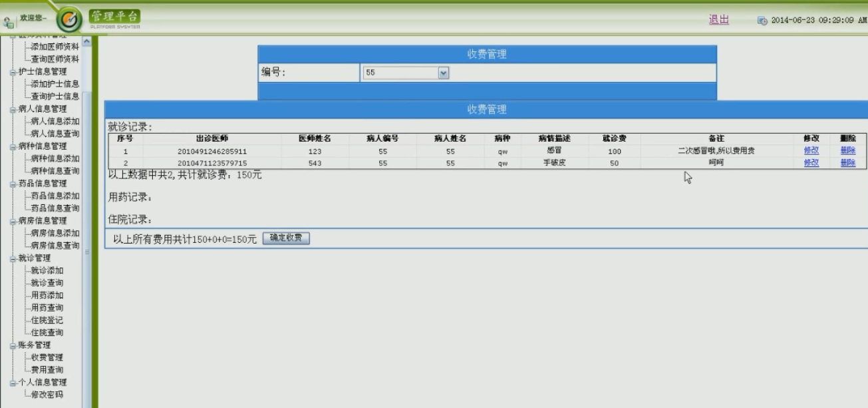868x408 pixels.
Task: Click the 退出 logout link
Action: pyautogui.click(x=719, y=19)
